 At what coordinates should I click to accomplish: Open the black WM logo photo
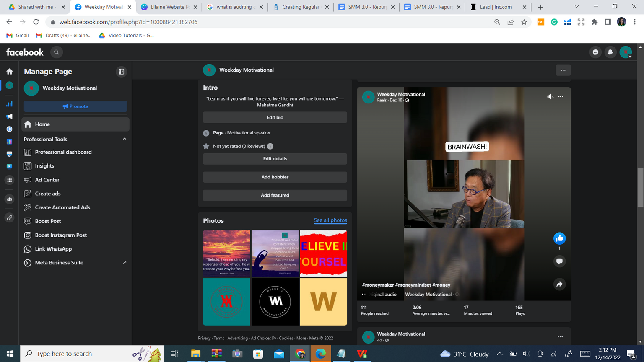(x=275, y=302)
